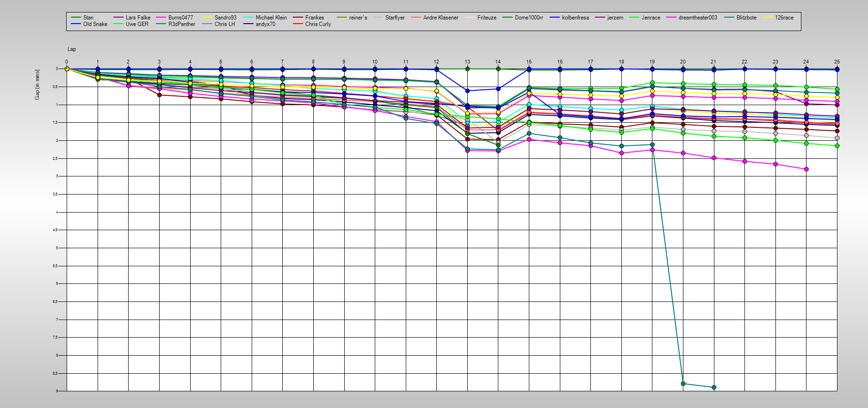Click the lowest green point at lap 25
This screenshot has width=868, height=408.
837,146
